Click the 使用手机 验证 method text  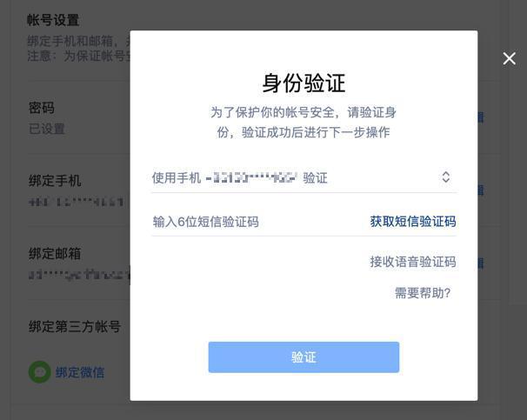[240, 177]
